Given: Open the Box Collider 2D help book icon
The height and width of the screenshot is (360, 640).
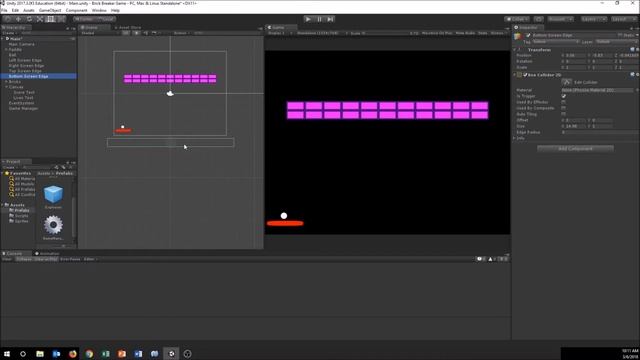Looking at the screenshot, I should (632, 75).
